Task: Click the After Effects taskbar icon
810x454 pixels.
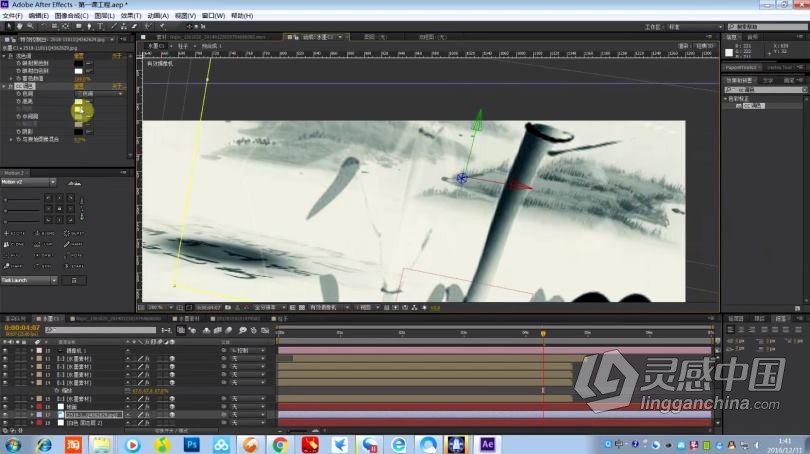Action: (487, 445)
